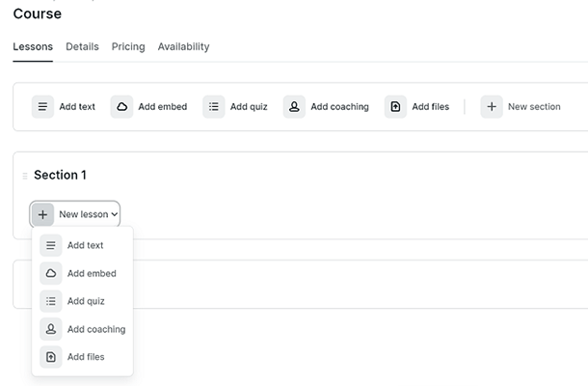Click the Add quiz list icon in toolbar
The height and width of the screenshot is (386, 588).
tap(214, 107)
